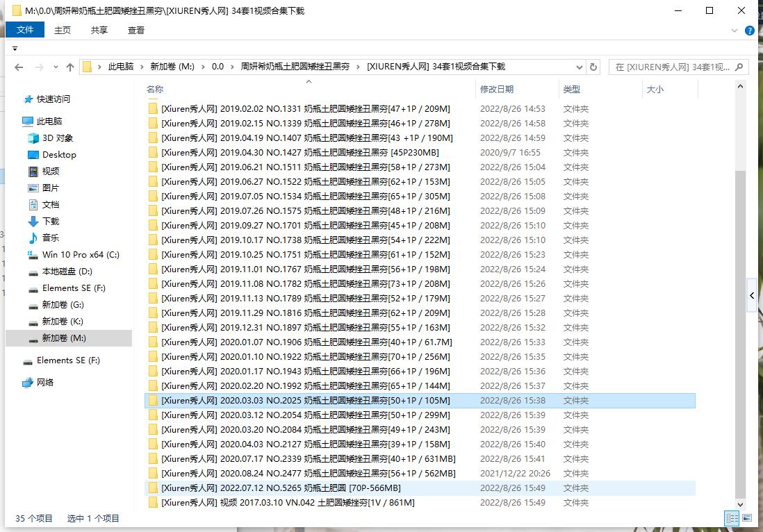Open 新加卷 (K:) drive
This screenshot has height=532, width=763.
(63, 321)
